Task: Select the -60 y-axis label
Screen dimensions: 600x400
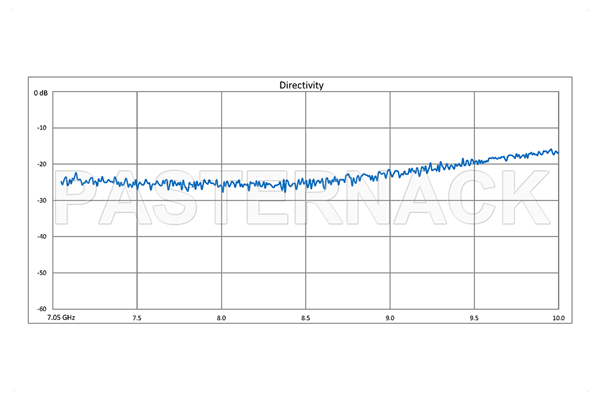Action: pos(42,309)
